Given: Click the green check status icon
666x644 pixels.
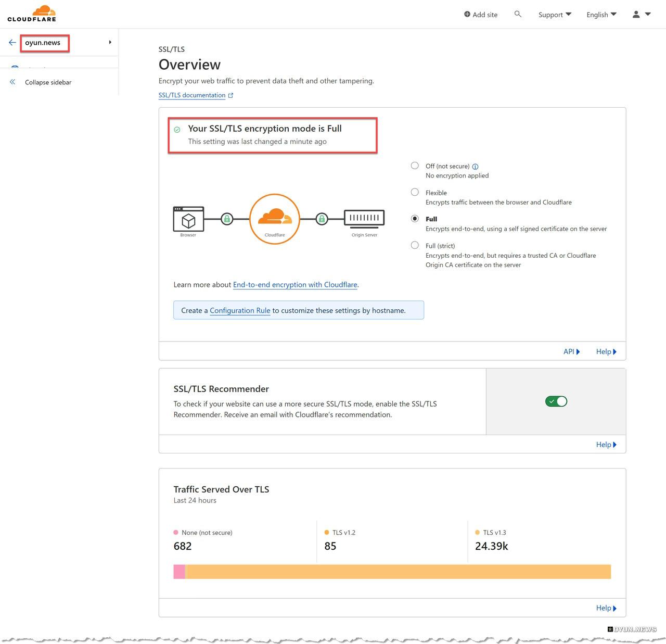Looking at the screenshot, I should [177, 130].
